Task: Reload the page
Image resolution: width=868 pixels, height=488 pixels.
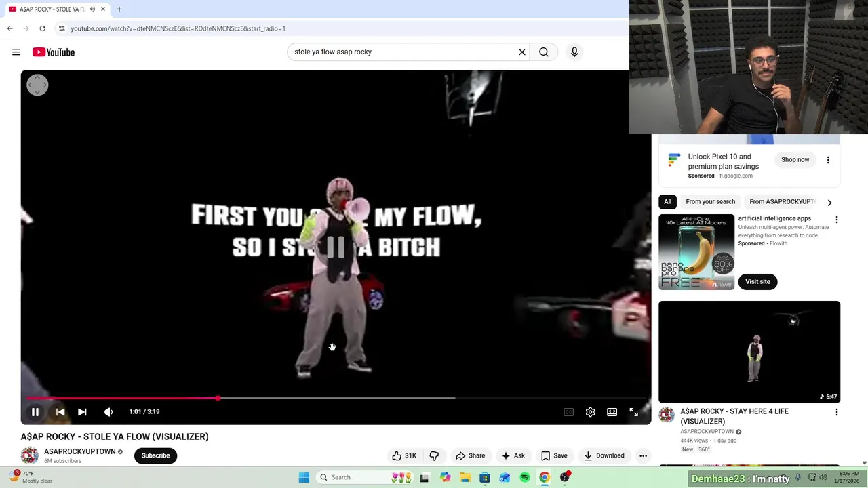Action: tap(42, 28)
